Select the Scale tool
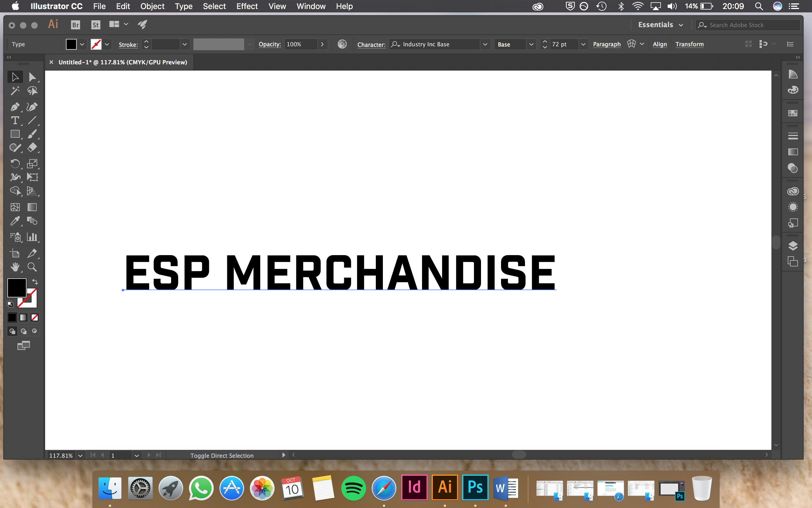Screen dimensions: 812x508 click(x=32, y=164)
